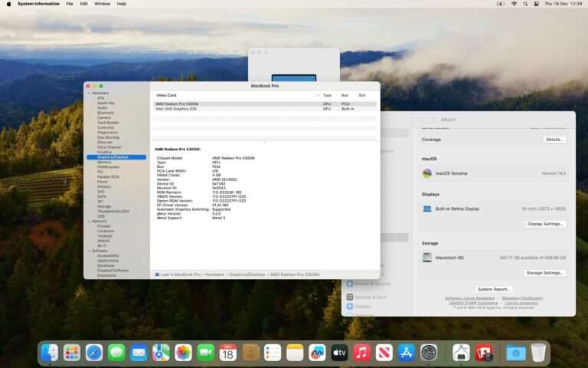The height and width of the screenshot is (368, 588).
Task: Open Launchpad in the Dock
Action: click(x=72, y=353)
